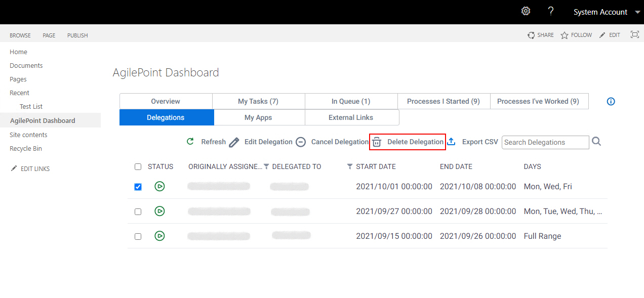Switch to My Tasks (7) tab
Viewport: 644px width, 298px height.
pos(258,101)
